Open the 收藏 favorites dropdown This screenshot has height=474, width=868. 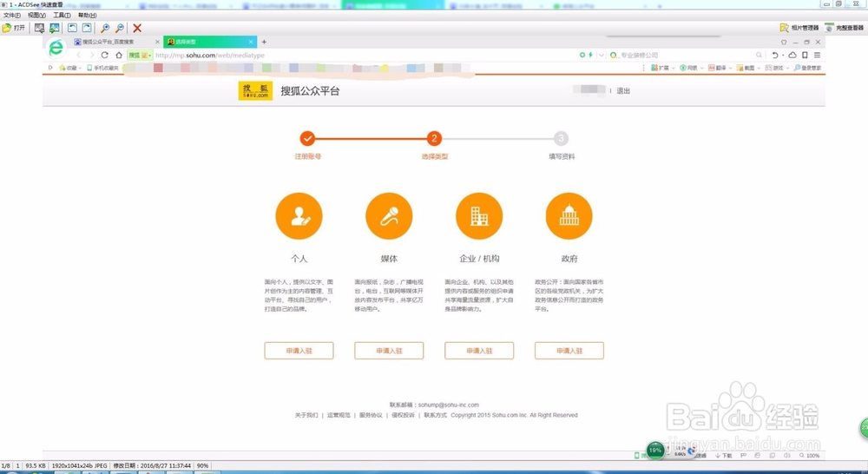coord(71,68)
